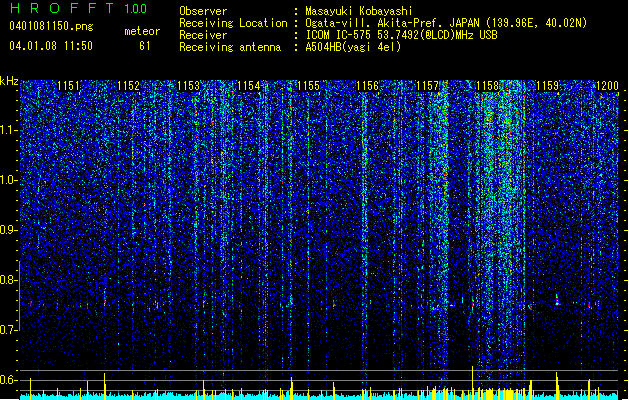Click the 1156 time marker

(x=368, y=86)
